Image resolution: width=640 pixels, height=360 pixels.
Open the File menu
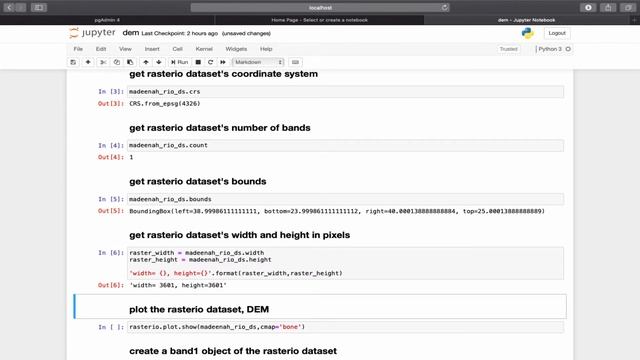click(x=78, y=49)
